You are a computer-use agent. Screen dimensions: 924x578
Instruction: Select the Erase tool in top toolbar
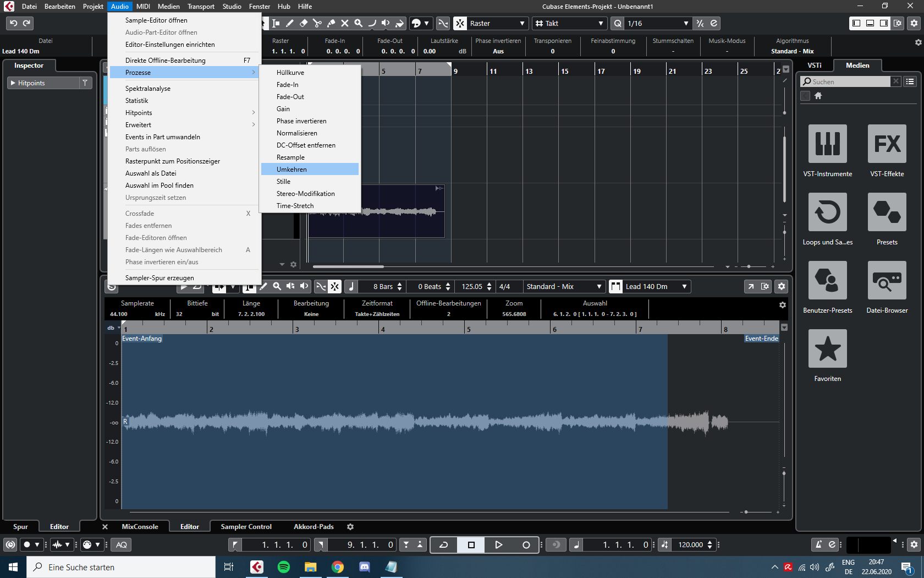tap(304, 23)
